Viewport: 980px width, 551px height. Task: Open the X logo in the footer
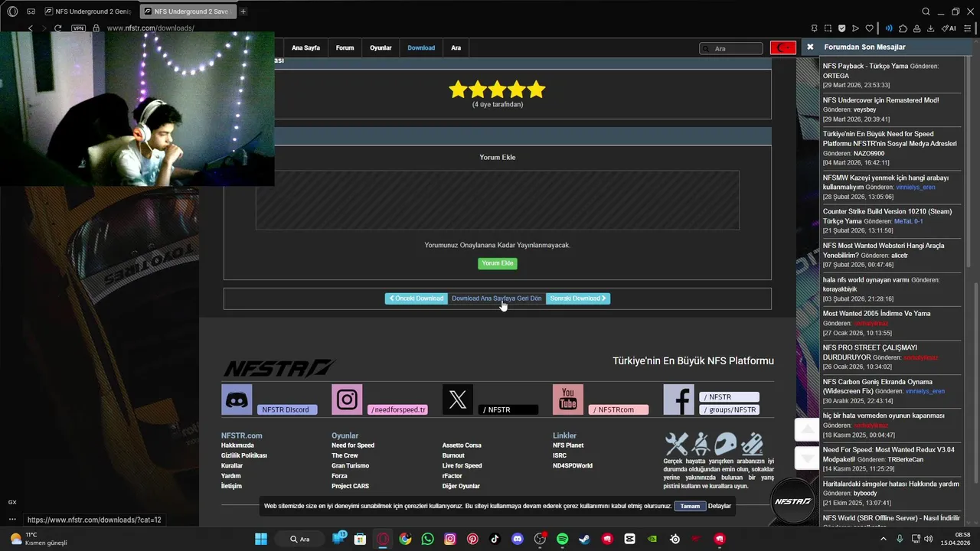458,399
